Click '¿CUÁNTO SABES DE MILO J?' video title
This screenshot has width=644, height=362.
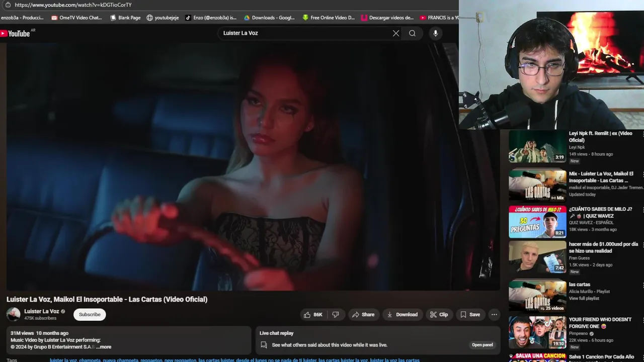tap(600, 212)
